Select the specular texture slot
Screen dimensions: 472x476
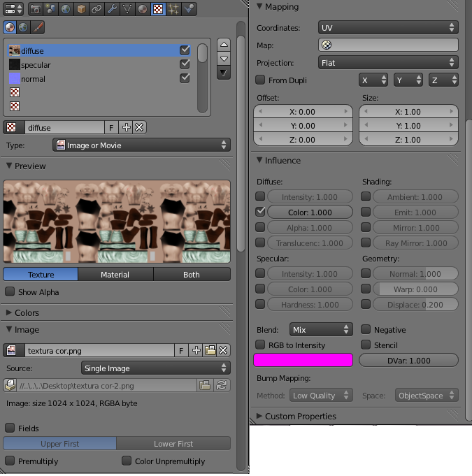(99, 65)
